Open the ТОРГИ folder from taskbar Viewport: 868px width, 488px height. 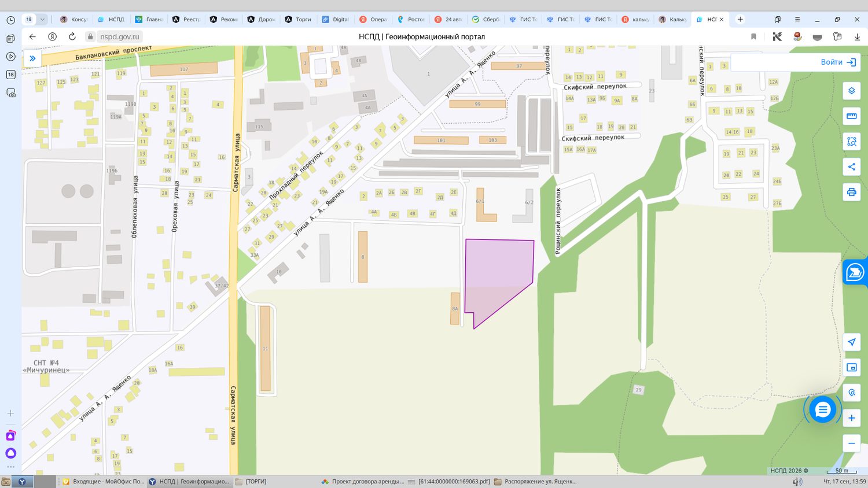tap(251, 481)
